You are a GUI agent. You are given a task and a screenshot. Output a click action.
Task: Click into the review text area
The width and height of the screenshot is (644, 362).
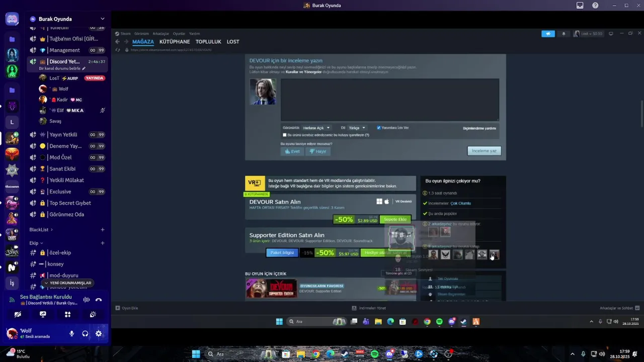tap(390, 100)
